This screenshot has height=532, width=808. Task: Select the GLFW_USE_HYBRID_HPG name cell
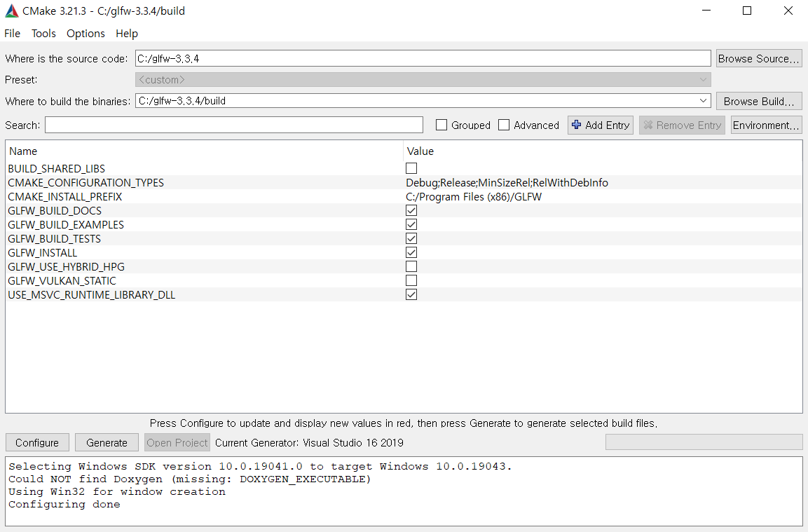pos(66,266)
